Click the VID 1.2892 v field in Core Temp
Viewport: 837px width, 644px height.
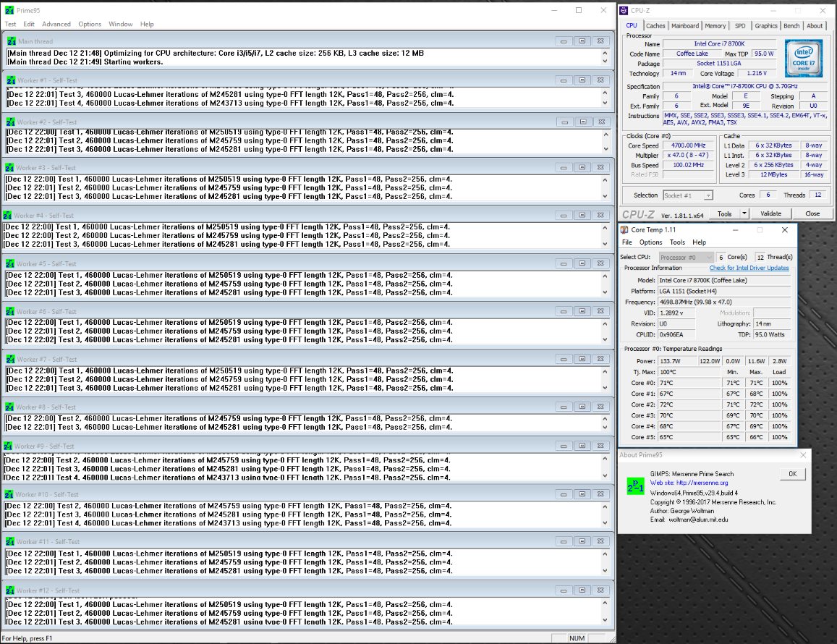(676, 313)
